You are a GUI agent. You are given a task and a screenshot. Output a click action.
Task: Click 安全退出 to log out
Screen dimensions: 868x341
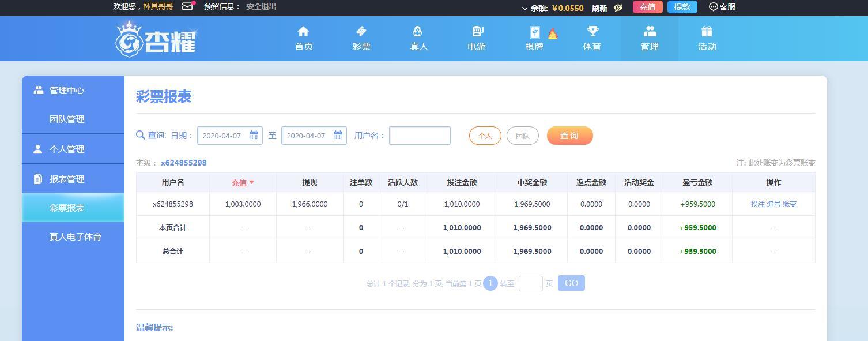click(261, 6)
